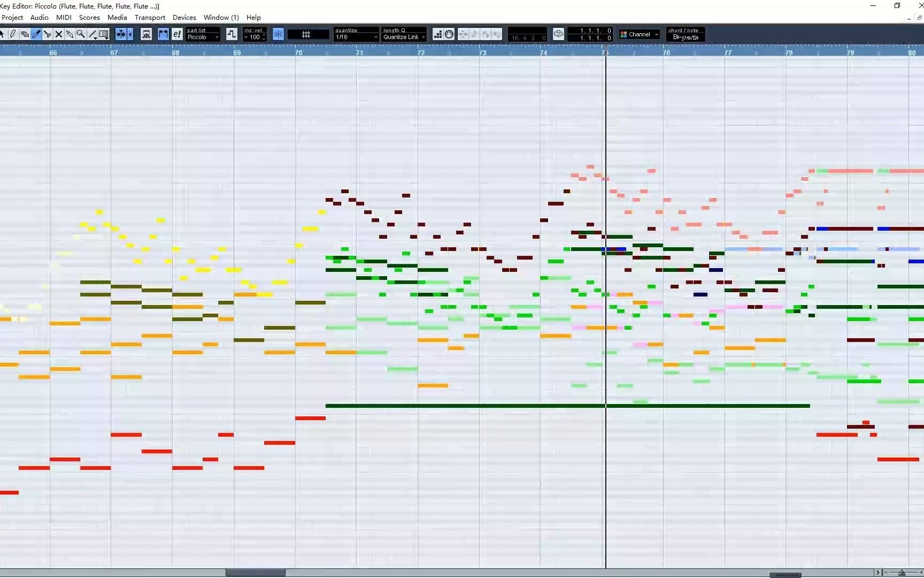
Task: Click the Record Pitch note icon
Action: pos(474,34)
